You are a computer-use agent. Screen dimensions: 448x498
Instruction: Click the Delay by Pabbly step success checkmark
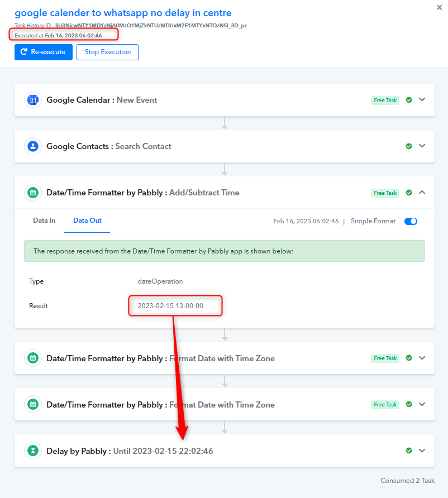[x=409, y=451]
